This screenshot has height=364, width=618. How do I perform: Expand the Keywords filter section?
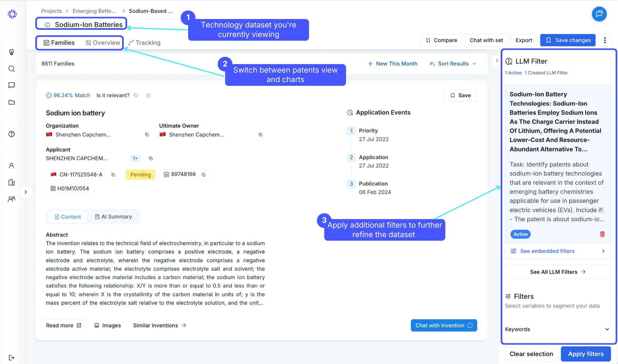click(557, 329)
